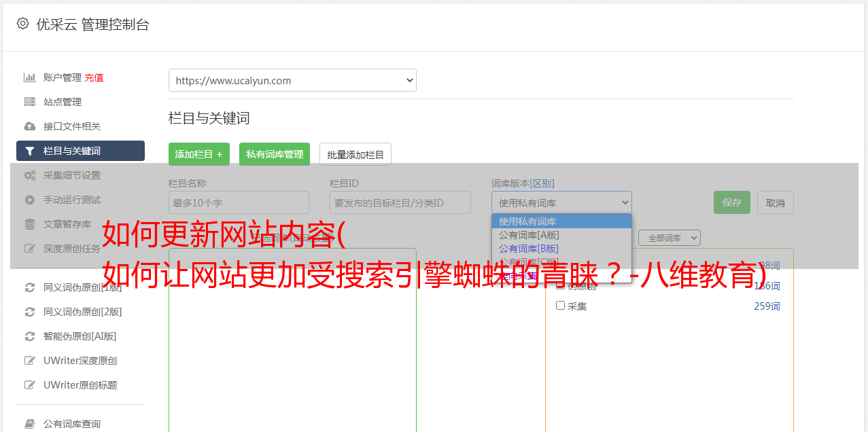Click the 私有词库管理 button
This screenshot has width=868, height=432.
pyautogui.click(x=275, y=154)
